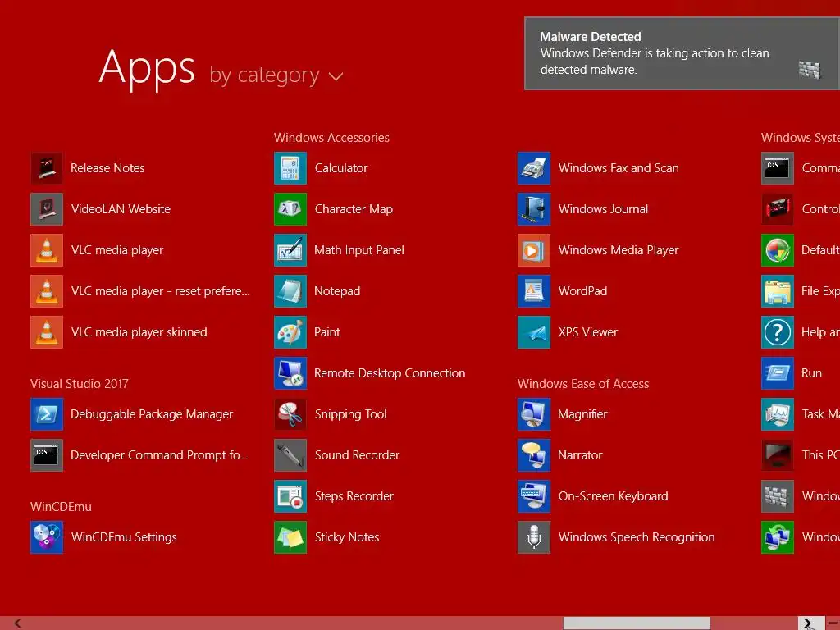Open Windows Journal icon
Image resolution: width=840 pixels, height=630 pixels.
[x=534, y=209]
